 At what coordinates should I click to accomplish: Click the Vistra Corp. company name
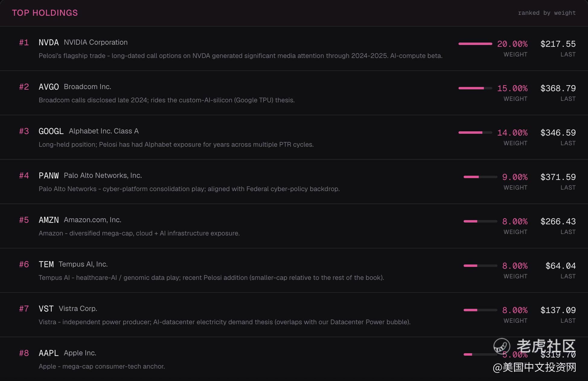click(78, 309)
